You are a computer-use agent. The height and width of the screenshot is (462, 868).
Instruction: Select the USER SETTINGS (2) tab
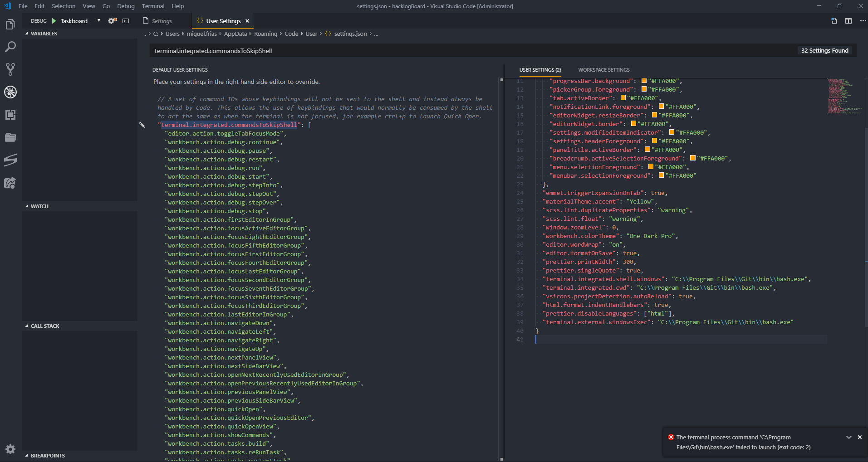point(540,70)
